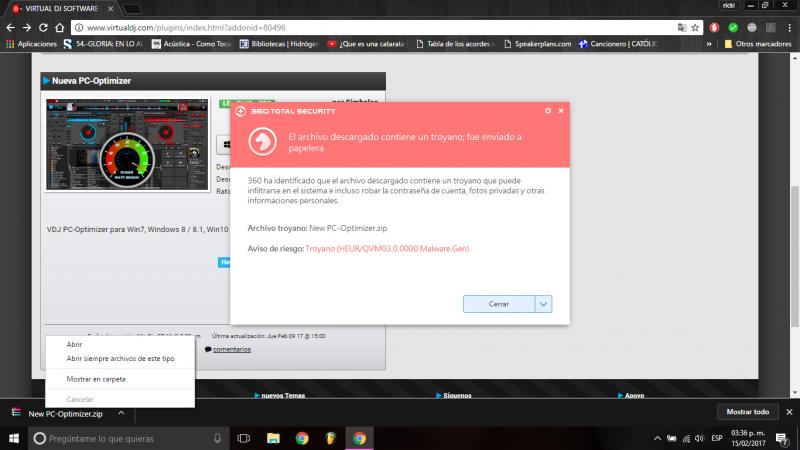Go forward to the next page
The height and width of the screenshot is (450, 800).
pos(27,28)
